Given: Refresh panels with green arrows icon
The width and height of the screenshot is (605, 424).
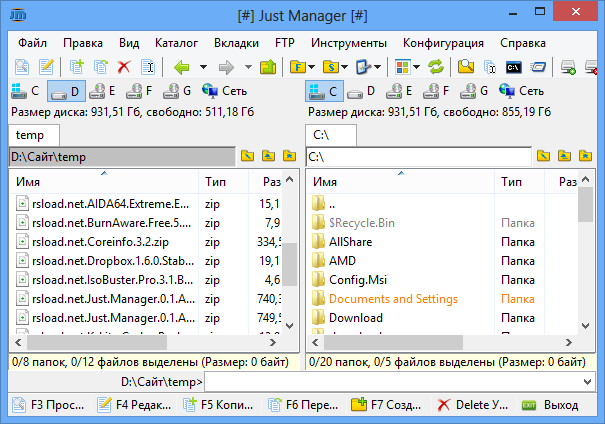Looking at the screenshot, I should 436,67.
